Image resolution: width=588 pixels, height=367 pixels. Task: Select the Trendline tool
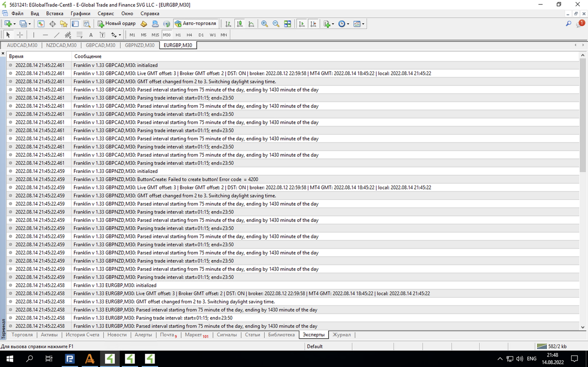tap(57, 35)
